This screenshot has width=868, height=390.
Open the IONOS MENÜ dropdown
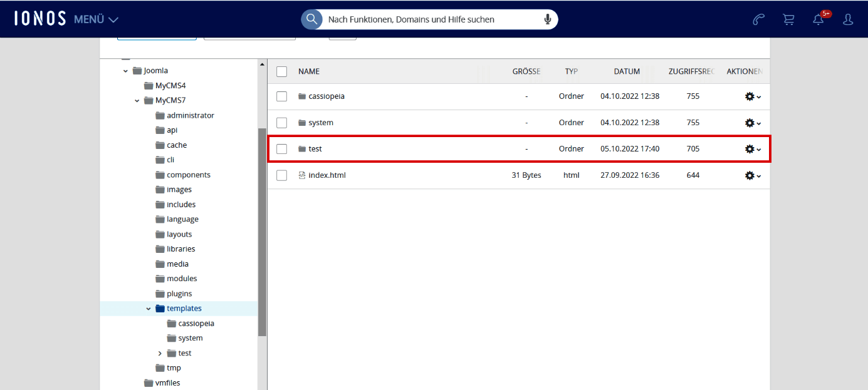coord(96,19)
